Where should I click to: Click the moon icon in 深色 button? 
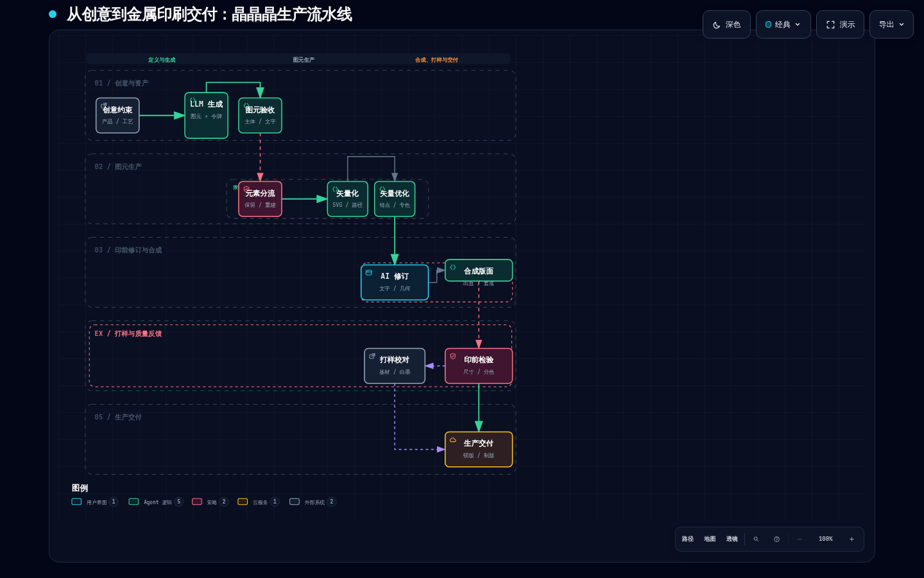[717, 25]
